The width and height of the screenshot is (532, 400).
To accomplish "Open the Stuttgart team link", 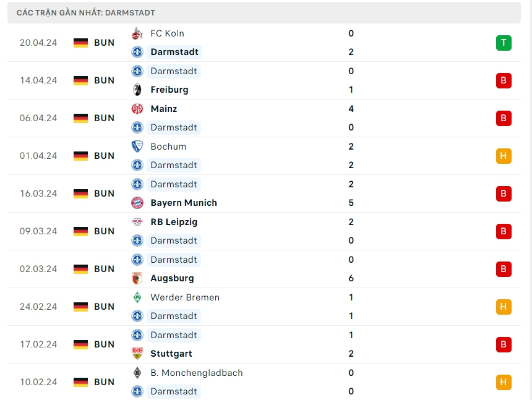I will [171, 354].
